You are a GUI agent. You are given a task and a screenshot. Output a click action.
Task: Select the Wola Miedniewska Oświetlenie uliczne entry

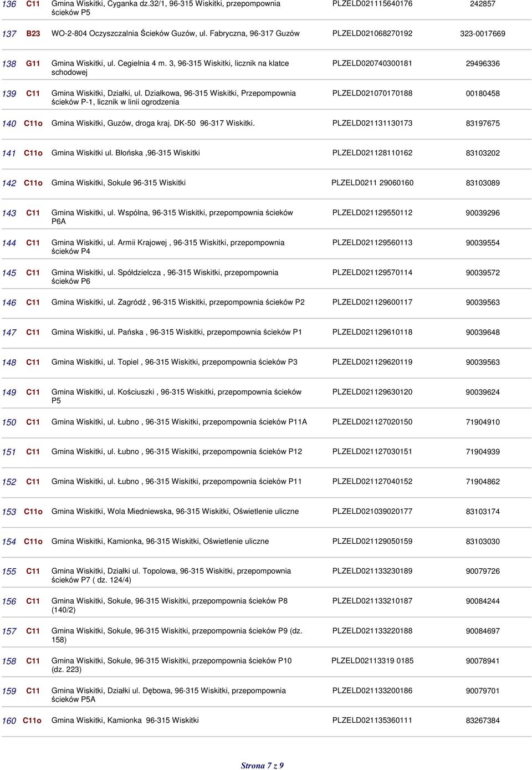175,512
